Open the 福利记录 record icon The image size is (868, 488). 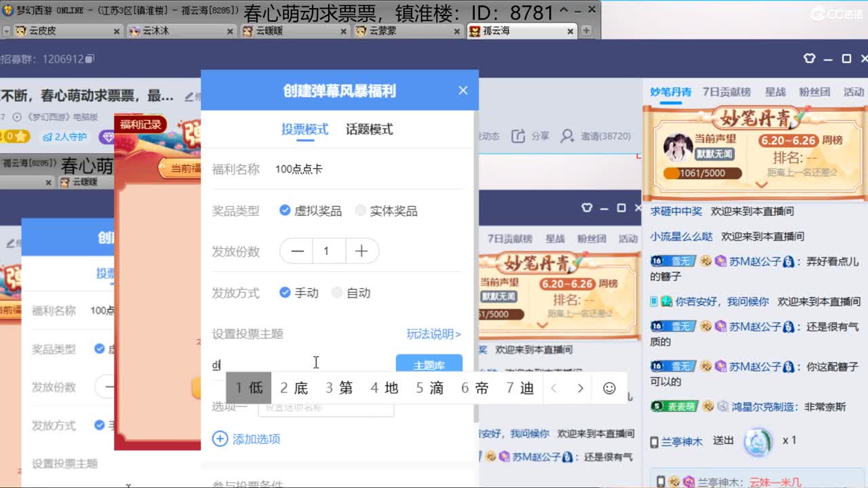(x=139, y=125)
